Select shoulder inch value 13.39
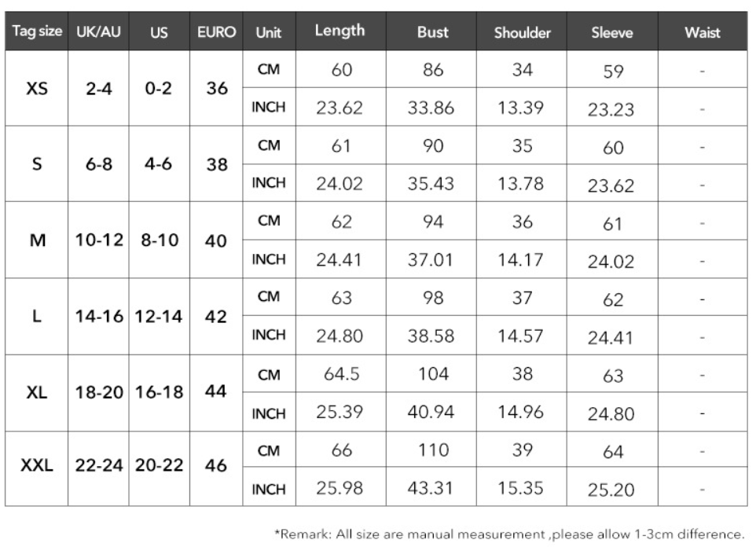The height and width of the screenshot is (547, 756). pyautogui.click(x=521, y=107)
